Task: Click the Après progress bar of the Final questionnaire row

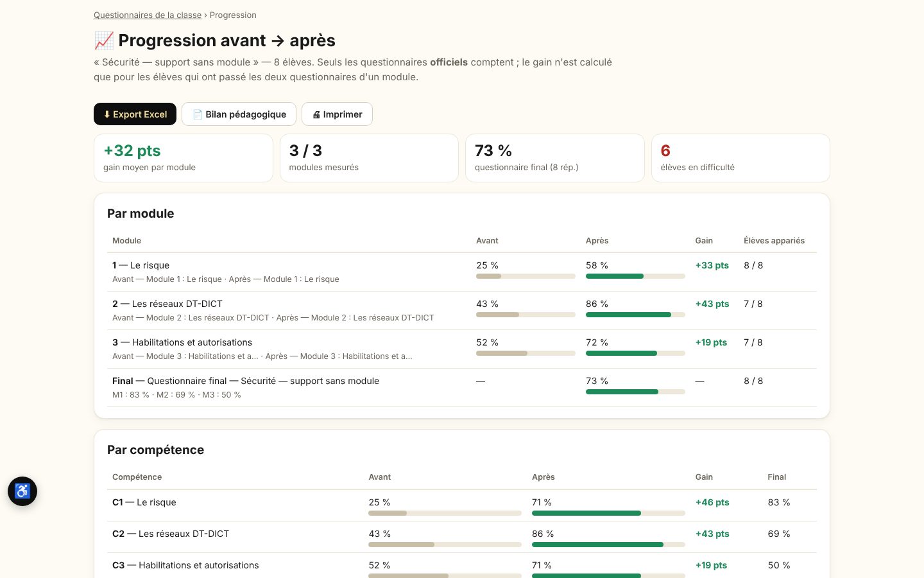Action: [635, 392]
